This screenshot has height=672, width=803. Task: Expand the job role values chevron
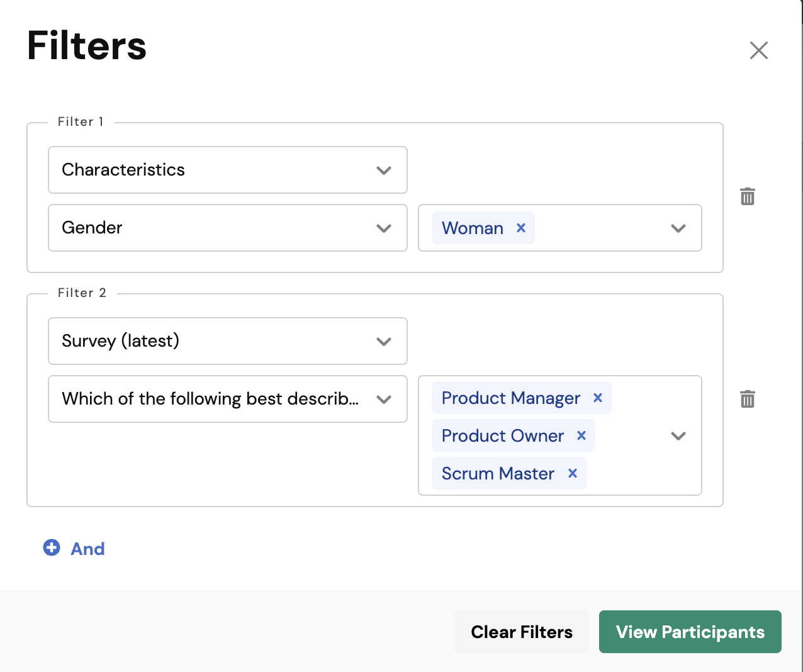pos(678,436)
